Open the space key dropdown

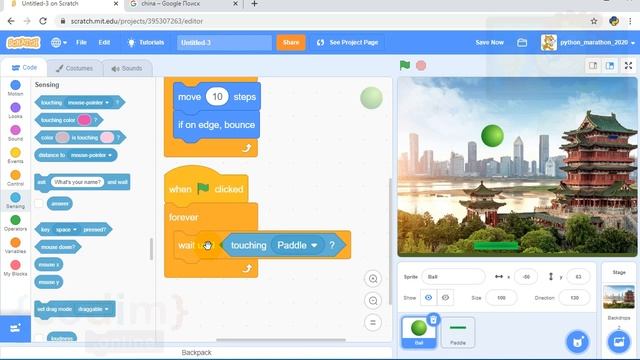click(66, 229)
